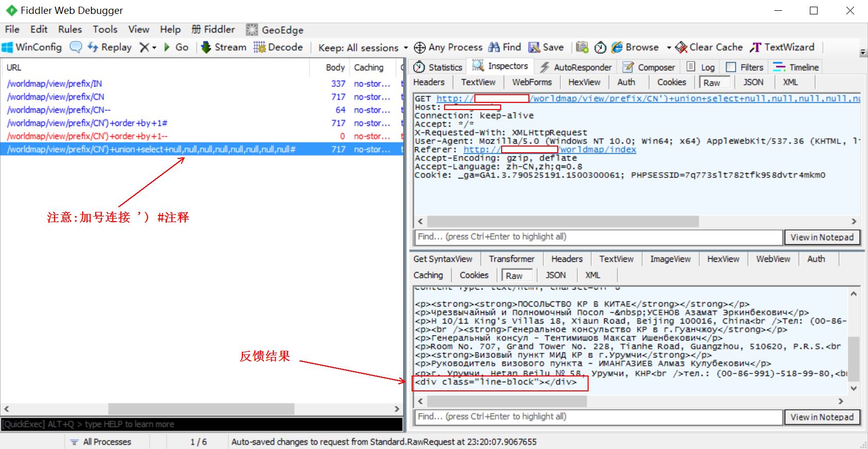This screenshot has width=868, height=449.
Task: Toggle the Decode option
Action: click(278, 47)
